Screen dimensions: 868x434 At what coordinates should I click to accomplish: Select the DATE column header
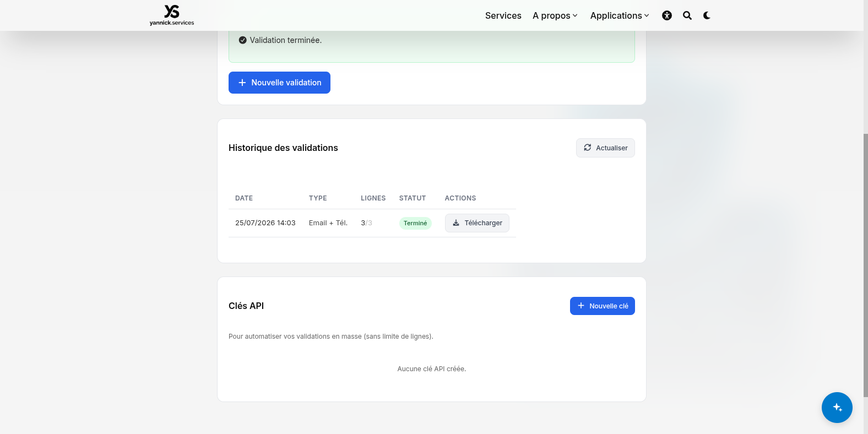(244, 198)
